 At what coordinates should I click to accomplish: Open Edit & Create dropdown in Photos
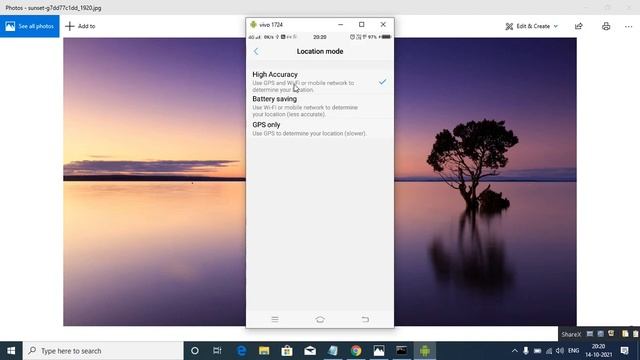tap(531, 26)
